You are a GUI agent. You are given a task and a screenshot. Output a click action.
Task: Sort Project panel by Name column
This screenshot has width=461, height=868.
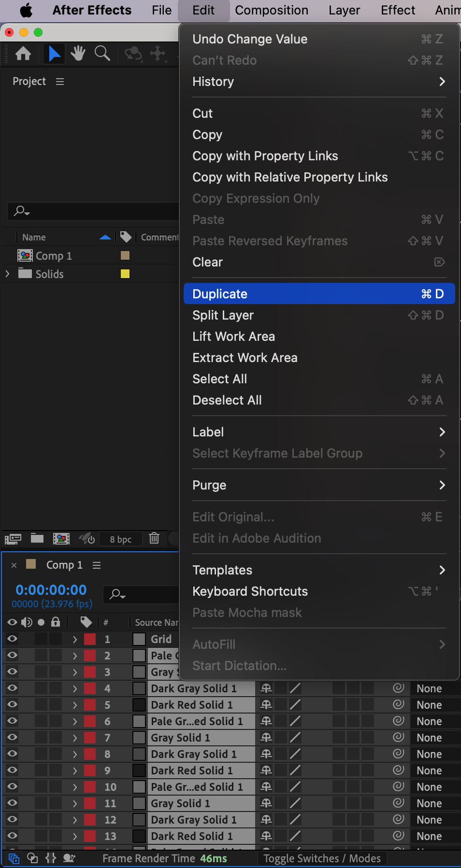click(x=34, y=237)
